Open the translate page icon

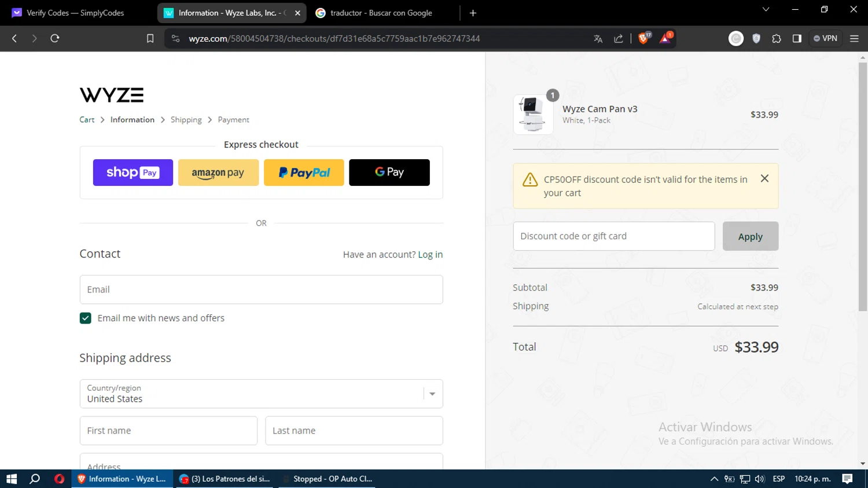pyautogui.click(x=598, y=39)
